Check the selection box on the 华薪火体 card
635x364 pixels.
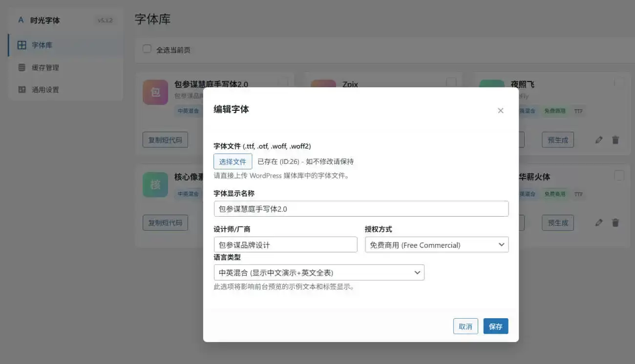coord(619,176)
